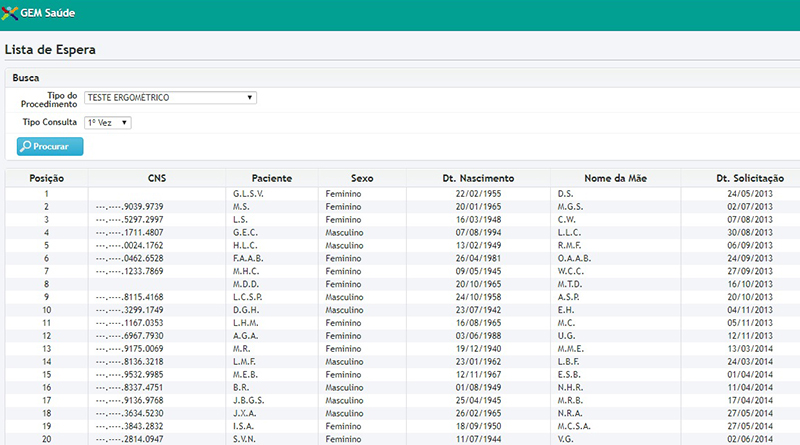The image size is (800, 445).
Task: Click the Paciente column header
Action: coord(271,178)
